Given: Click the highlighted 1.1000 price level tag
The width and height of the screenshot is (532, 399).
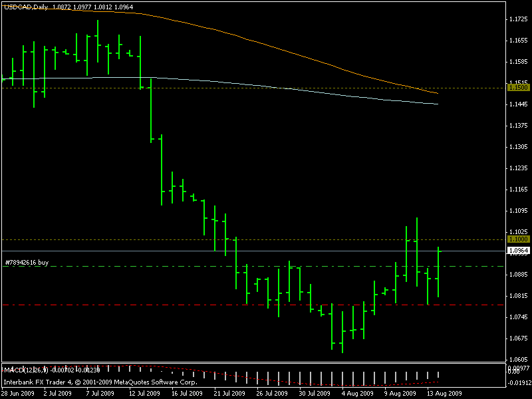Looking at the screenshot, I should (x=519, y=239).
